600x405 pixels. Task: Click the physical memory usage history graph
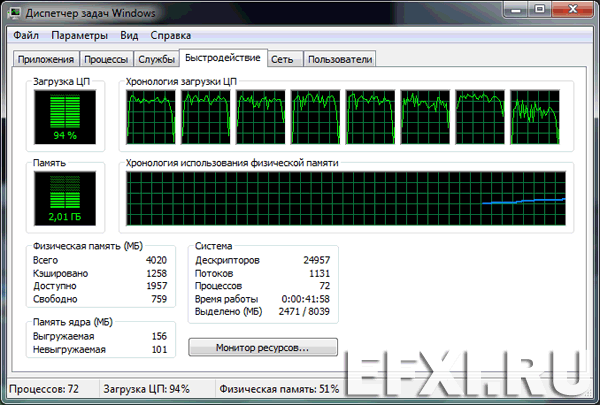pyautogui.click(x=346, y=198)
